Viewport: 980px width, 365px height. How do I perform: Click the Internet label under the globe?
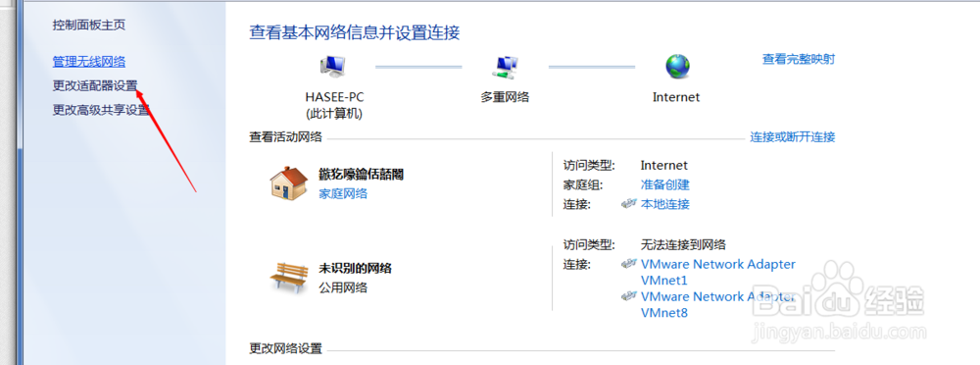[x=676, y=97]
